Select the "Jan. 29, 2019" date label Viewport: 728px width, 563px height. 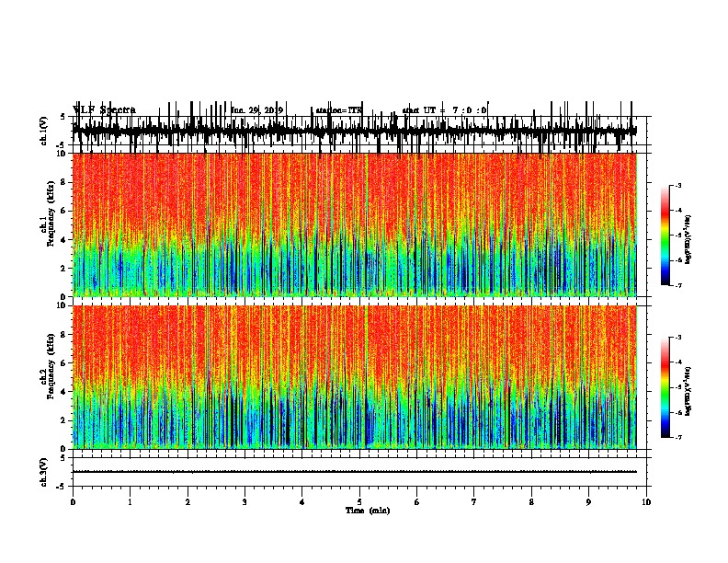coord(257,110)
